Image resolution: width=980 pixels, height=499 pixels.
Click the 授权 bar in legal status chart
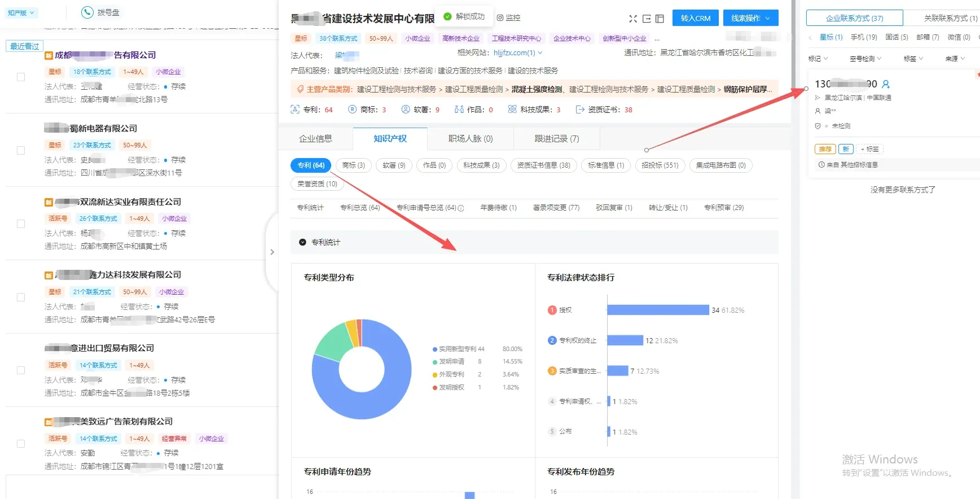click(x=658, y=310)
